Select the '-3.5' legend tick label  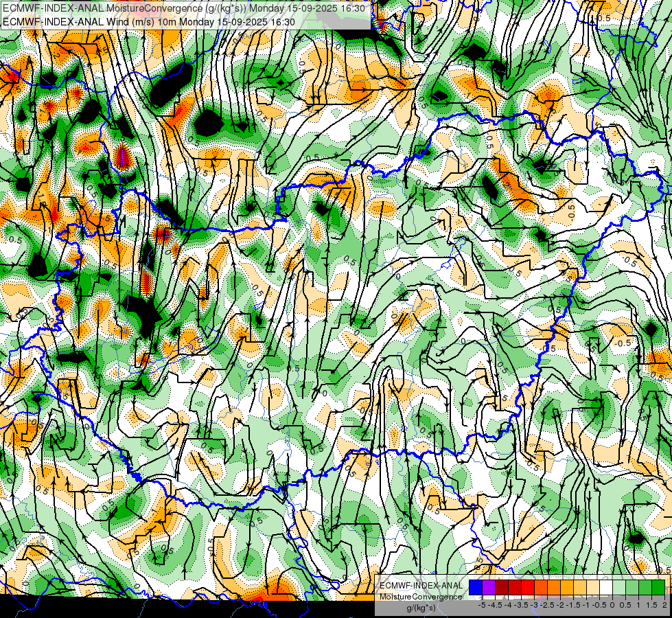pos(521,605)
